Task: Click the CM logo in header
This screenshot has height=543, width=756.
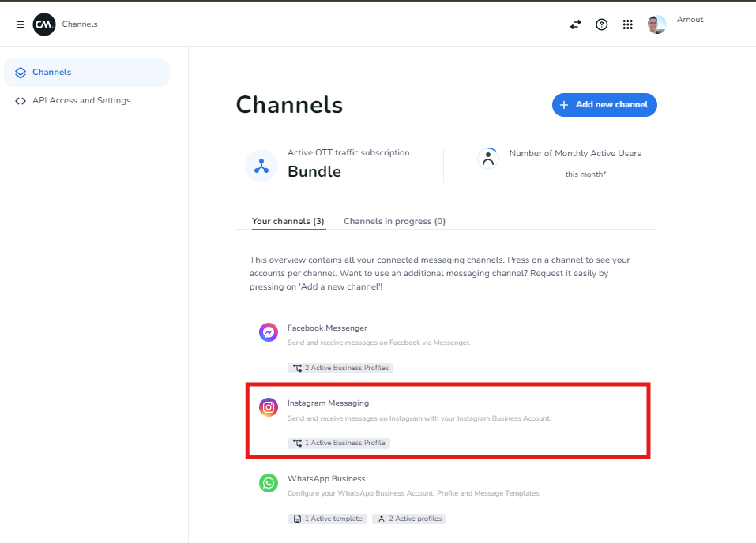Action: [x=44, y=24]
